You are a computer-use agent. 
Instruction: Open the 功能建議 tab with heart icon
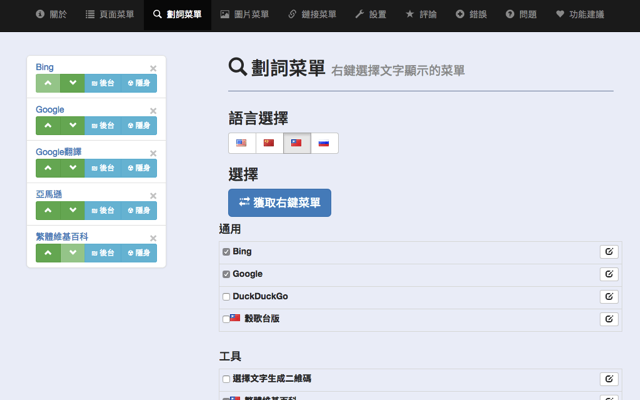pyautogui.click(x=580, y=14)
